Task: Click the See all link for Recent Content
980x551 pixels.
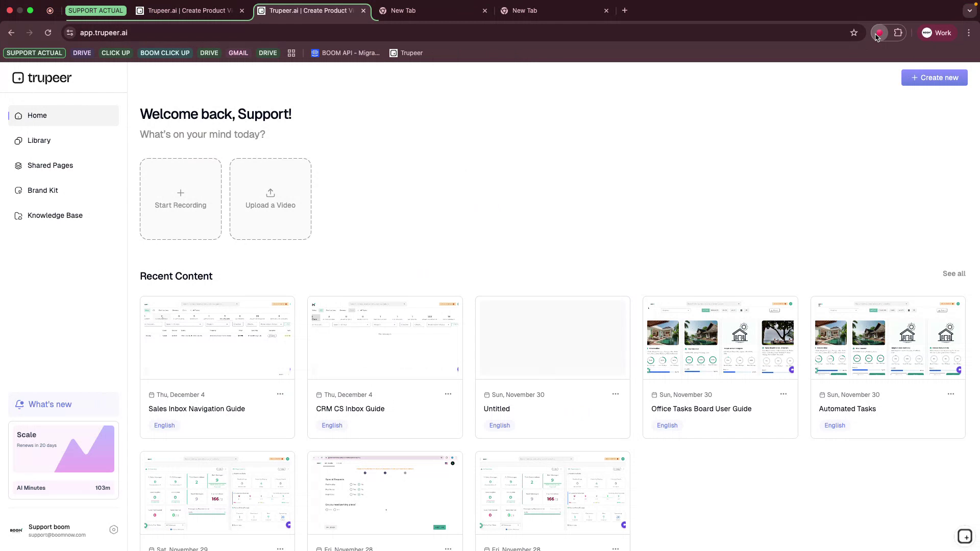Action: 953,273
